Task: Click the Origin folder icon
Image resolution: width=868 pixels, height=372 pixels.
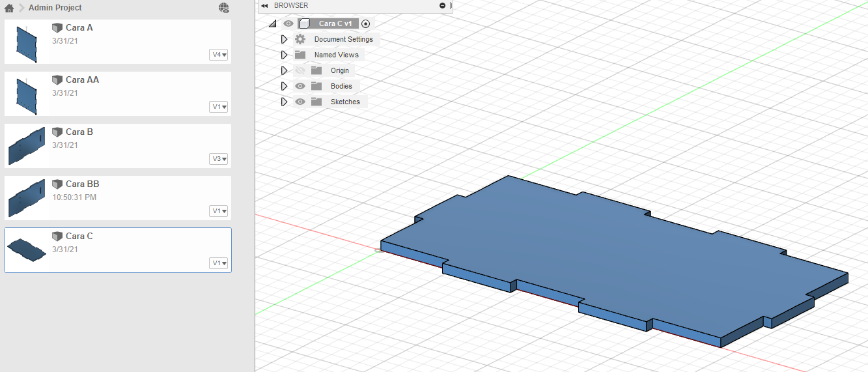Action: (316, 70)
